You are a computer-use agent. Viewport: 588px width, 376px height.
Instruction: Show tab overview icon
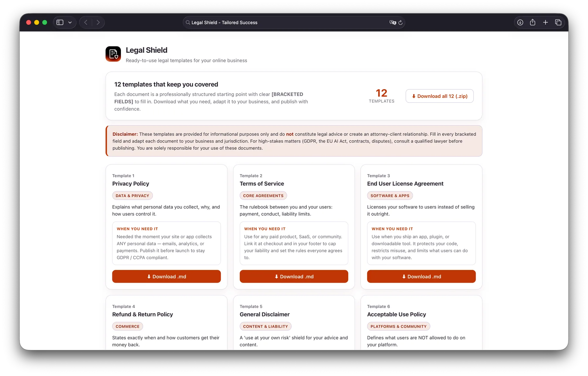tap(558, 23)
